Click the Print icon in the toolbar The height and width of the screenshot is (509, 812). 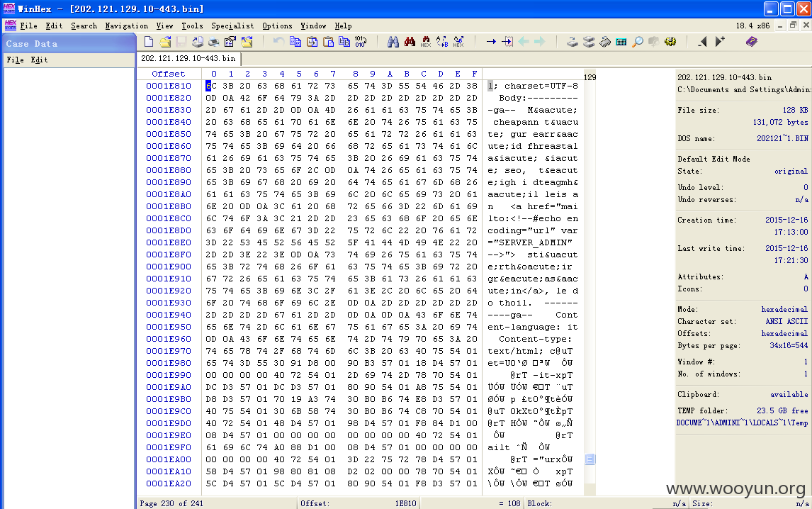pyautogui.click(x=214, y=41)
